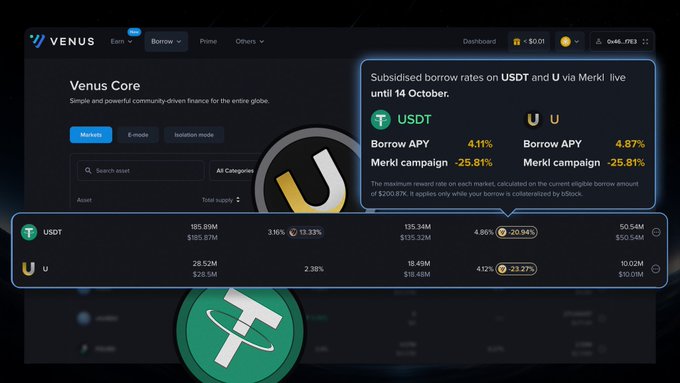Click the Venus logo
This screenshot has width=680, height=383.
[62, 41]
